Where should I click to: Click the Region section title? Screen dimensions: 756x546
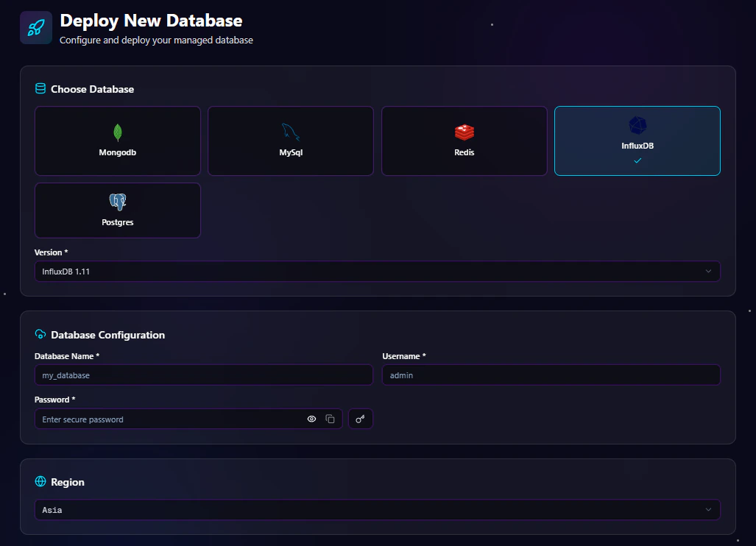pyautogui.click(x=68, y=482)
